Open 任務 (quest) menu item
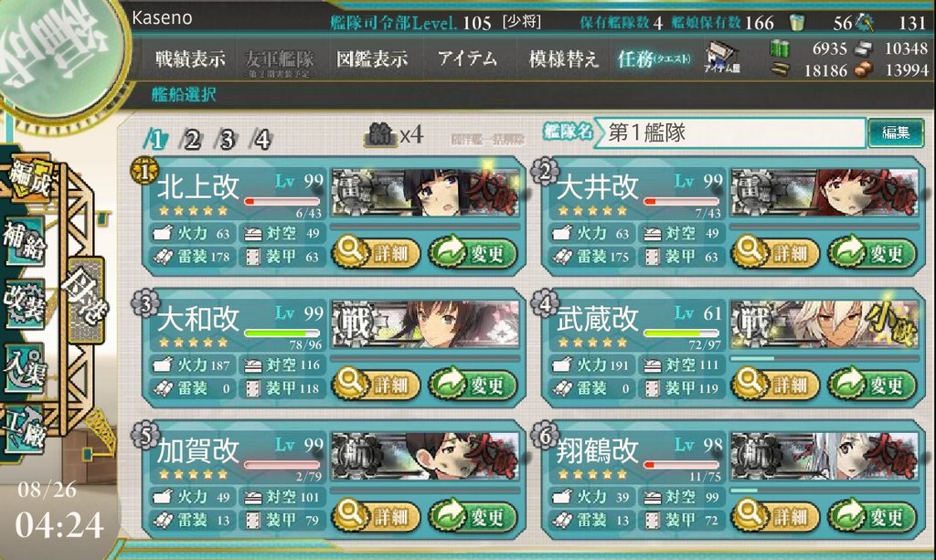This screenshot has height=560, width=936. tap(654, 58)
